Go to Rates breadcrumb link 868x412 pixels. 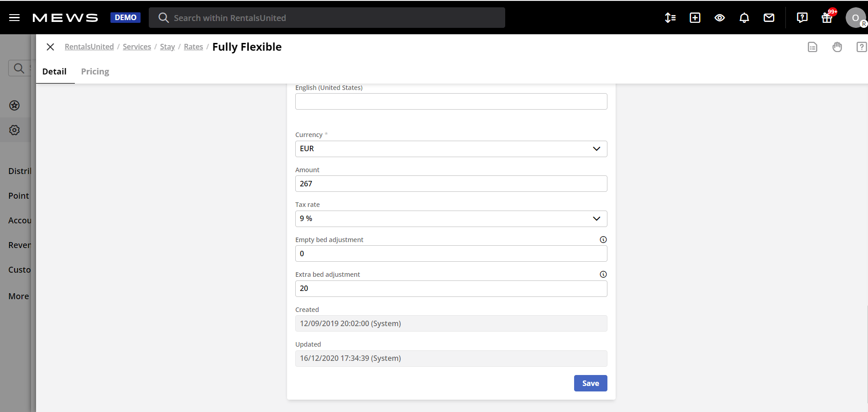click(x=193, y=47)
